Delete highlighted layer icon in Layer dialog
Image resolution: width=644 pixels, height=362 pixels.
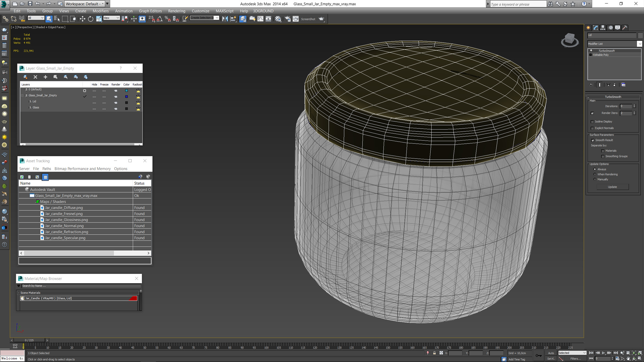(35, 77)
